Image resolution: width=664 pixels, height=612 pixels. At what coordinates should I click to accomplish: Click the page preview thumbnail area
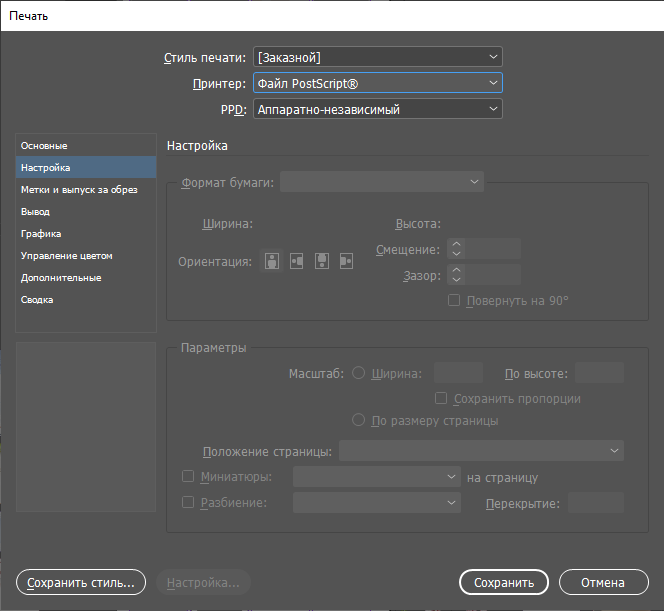point(86,427)
